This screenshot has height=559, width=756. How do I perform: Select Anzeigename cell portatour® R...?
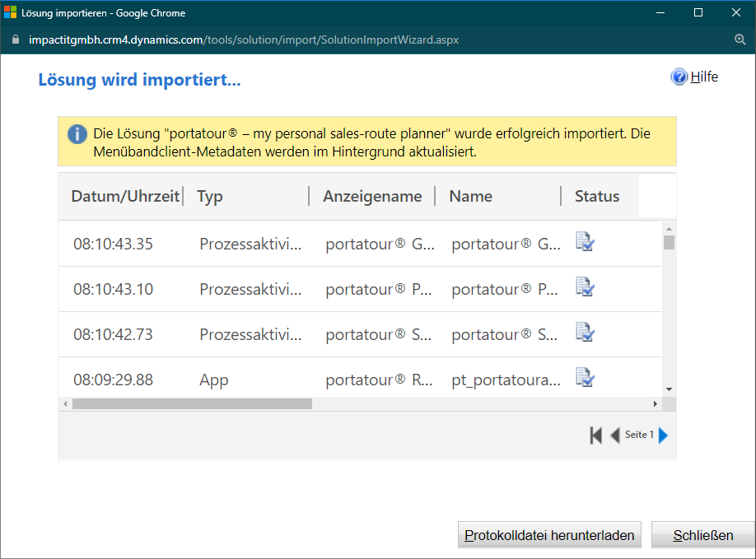pos(379,380)
